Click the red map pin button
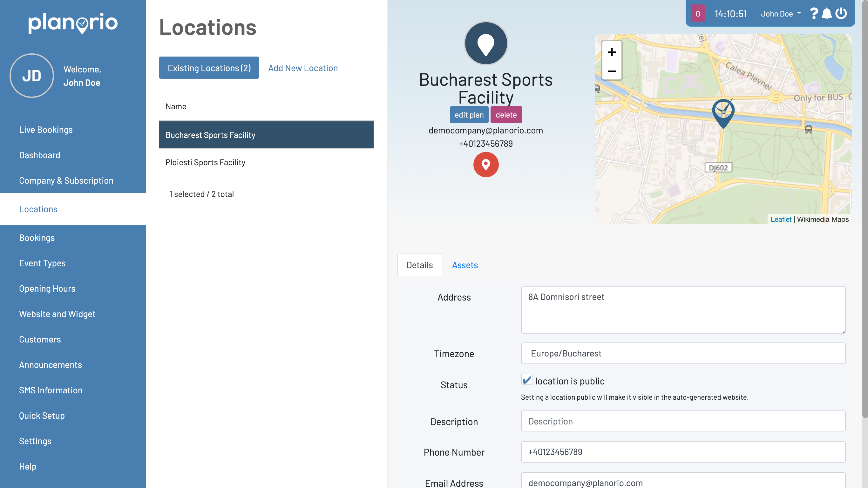868x488 pixels. point(485,165)
